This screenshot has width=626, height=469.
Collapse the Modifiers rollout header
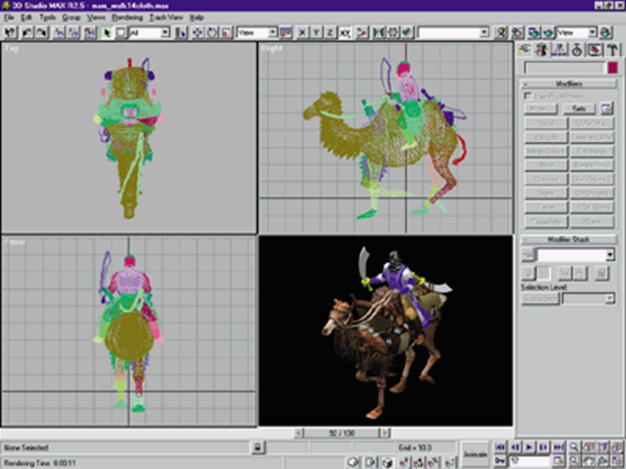(x=568, y=84)
